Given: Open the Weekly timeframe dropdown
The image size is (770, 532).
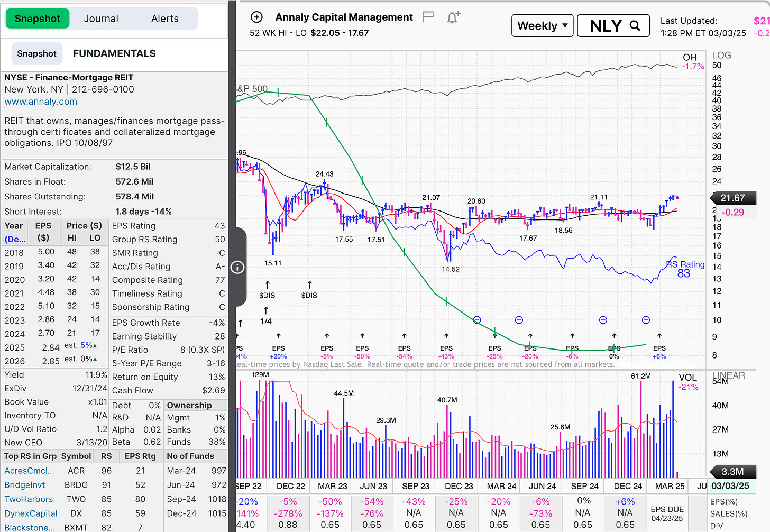Looking at the screenshot, I should pos(543,25).
